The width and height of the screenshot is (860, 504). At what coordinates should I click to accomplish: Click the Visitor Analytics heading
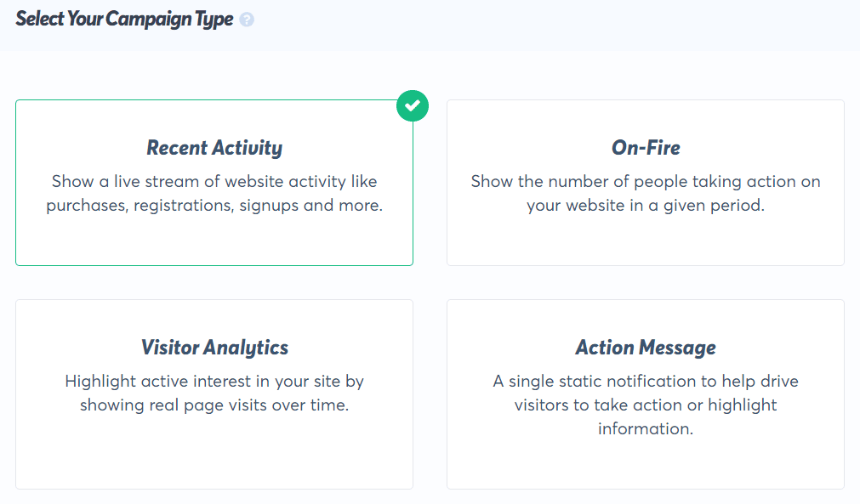[x=214, y=347]
